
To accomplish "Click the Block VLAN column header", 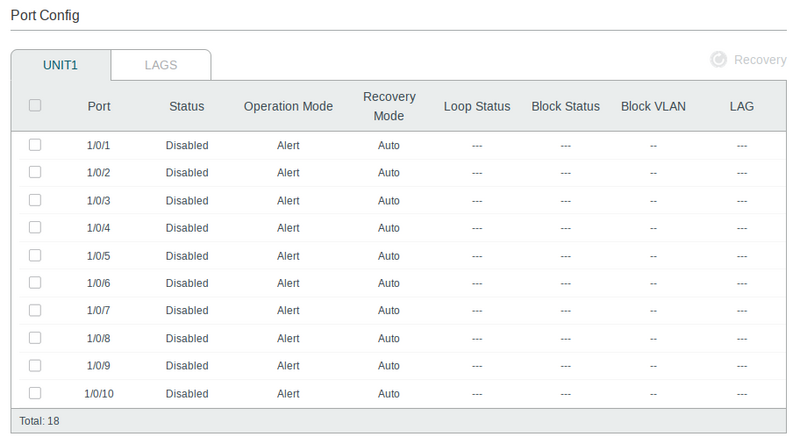I will point(653,106).
